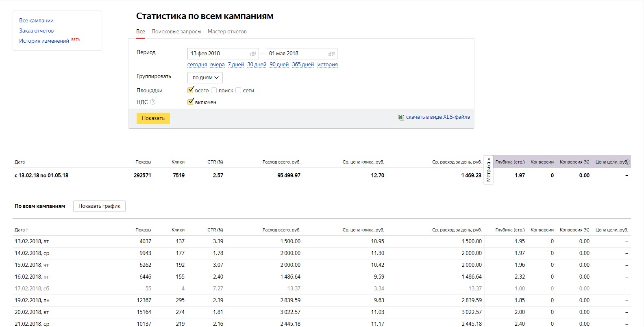Click click-price value '10.95' for 13.02.2018
The width and height of the screenshot is (644, 327).
point(377,241)
